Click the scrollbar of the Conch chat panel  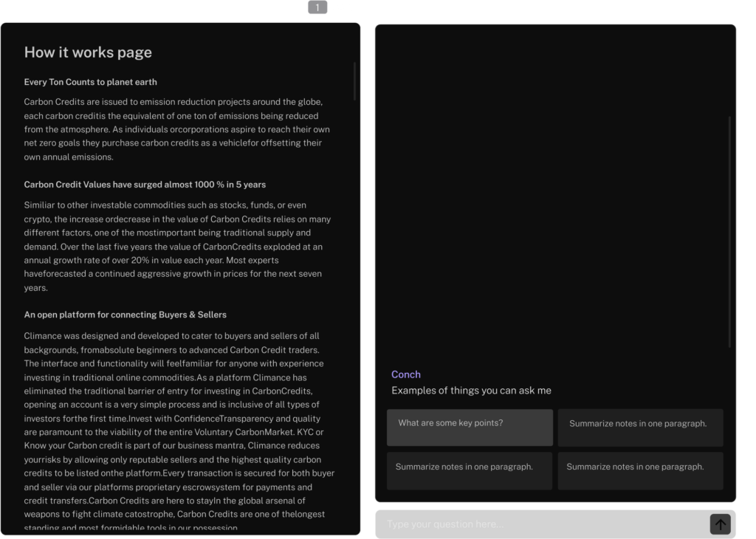coord(729,231)
